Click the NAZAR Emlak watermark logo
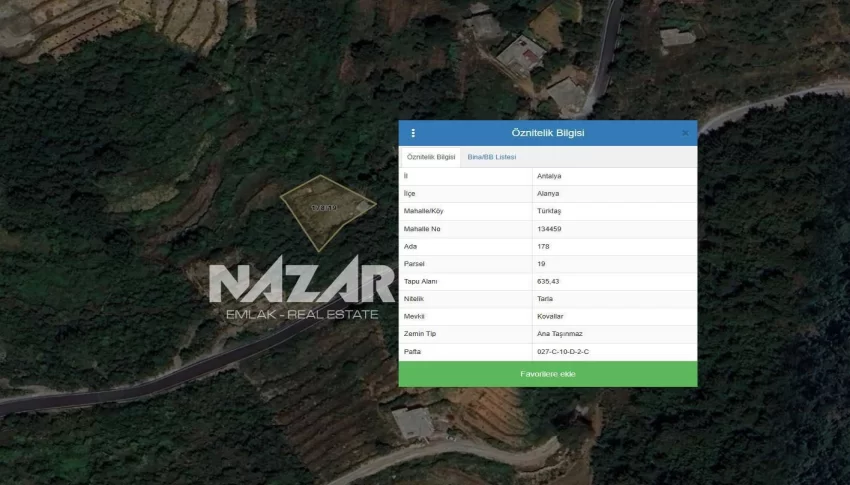850x485 pixels. tap(301, 292)
